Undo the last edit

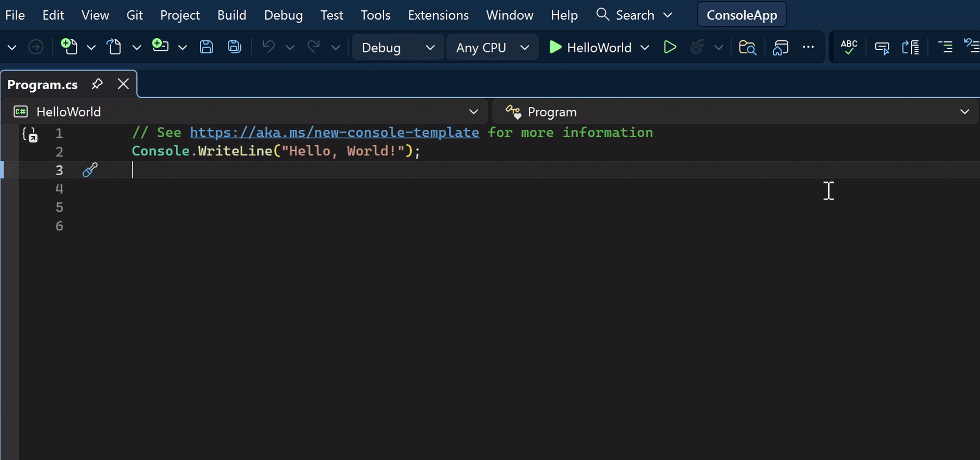[268, 47]
